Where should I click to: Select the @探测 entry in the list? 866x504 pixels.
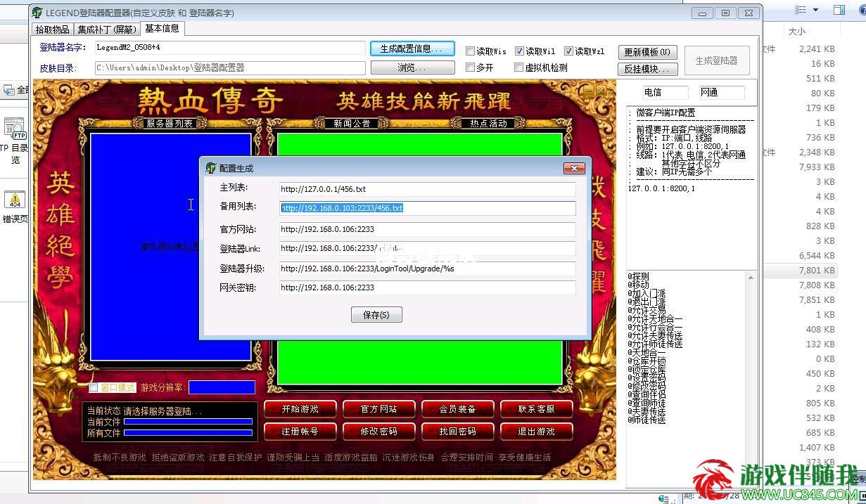[639, 276]
